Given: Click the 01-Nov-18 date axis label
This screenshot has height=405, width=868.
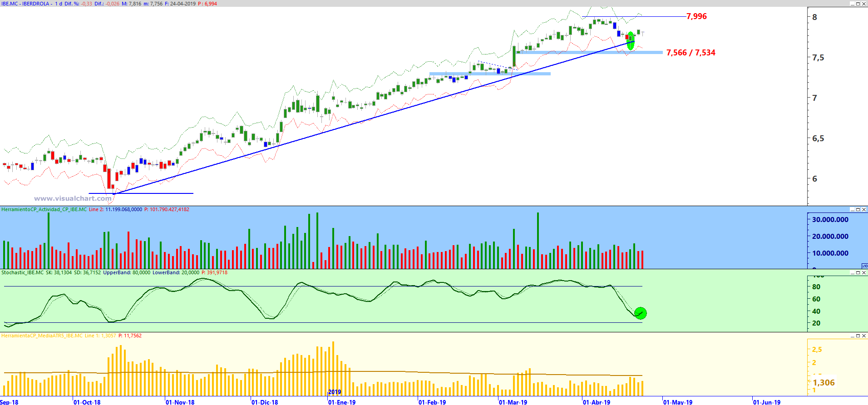Looking at the screenshot, I should [x=180, y=402].
